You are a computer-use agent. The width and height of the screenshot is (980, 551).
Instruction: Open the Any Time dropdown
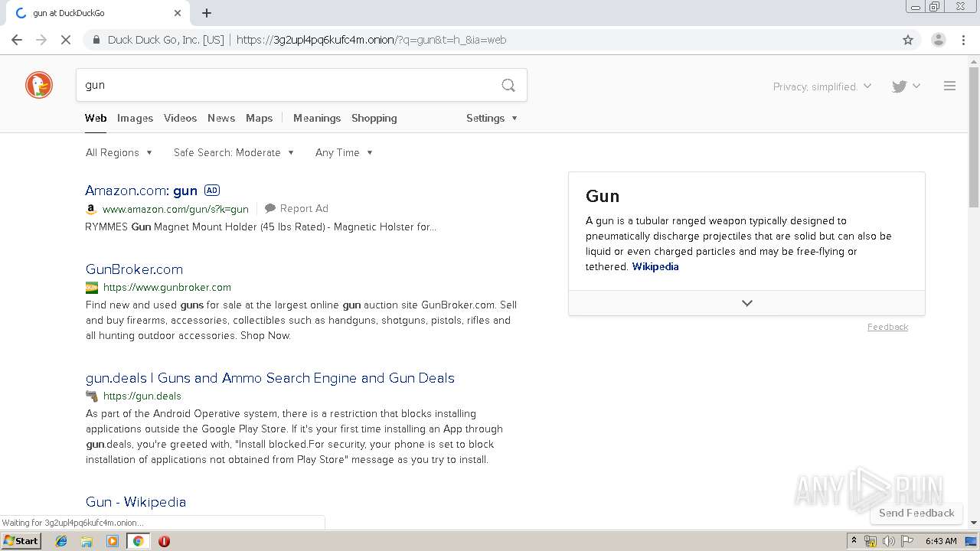click(x=344, y=152)
